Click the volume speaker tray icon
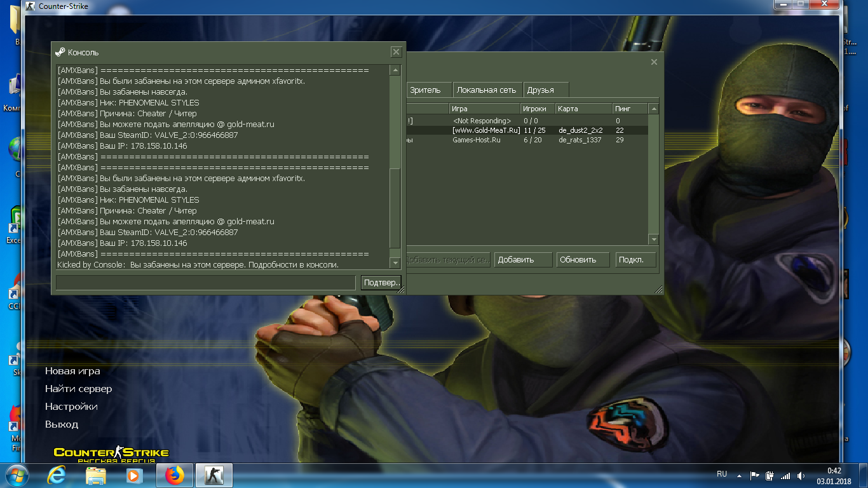The height and width of the screenshot is (488, 868). click(x=801, y=475)
